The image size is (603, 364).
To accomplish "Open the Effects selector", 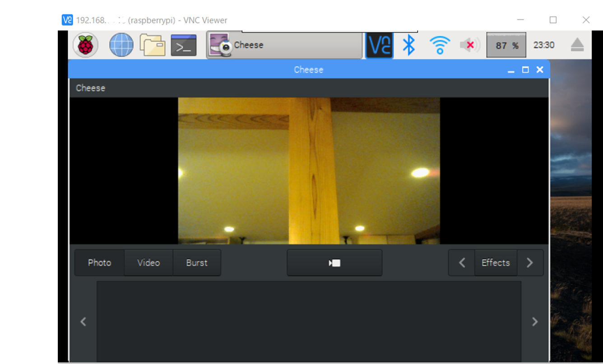I will pos(496,263).
